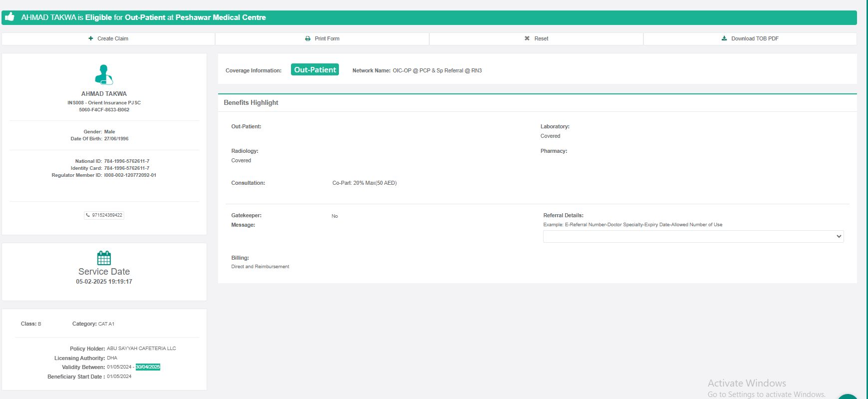
Task: Click the download icon for TOB PDF
Action: (x=724, y=38)
